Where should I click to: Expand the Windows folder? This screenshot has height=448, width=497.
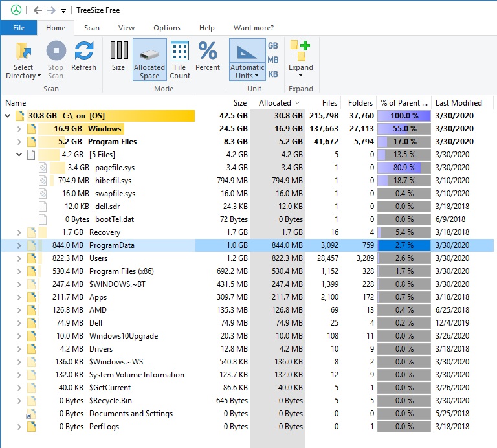19,129
